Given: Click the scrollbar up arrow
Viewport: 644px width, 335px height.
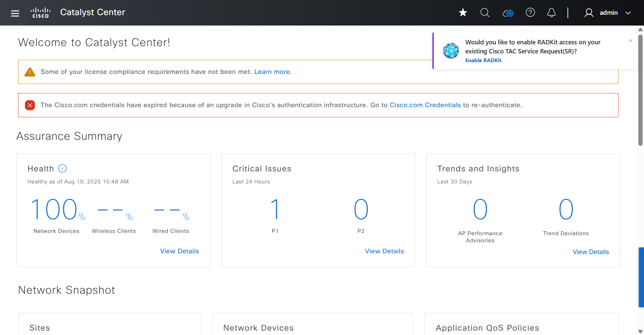Looking at the screenshot, I should tap(640, 30).
